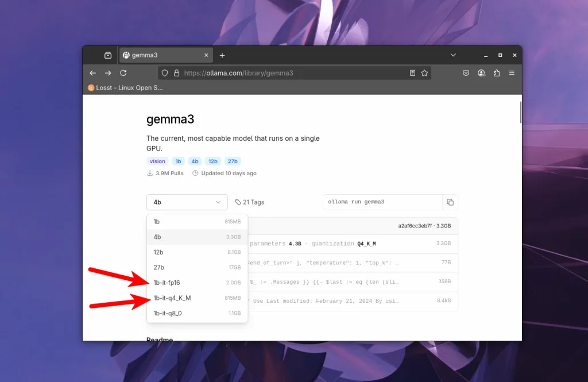Select 1b-it-fp16 variant
The height and width of the screenshot is (382, 588).
[x=197, y=283]
